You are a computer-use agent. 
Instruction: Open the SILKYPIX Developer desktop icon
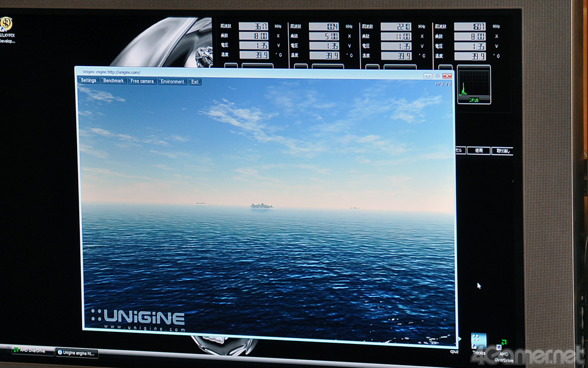coord(6,30)
